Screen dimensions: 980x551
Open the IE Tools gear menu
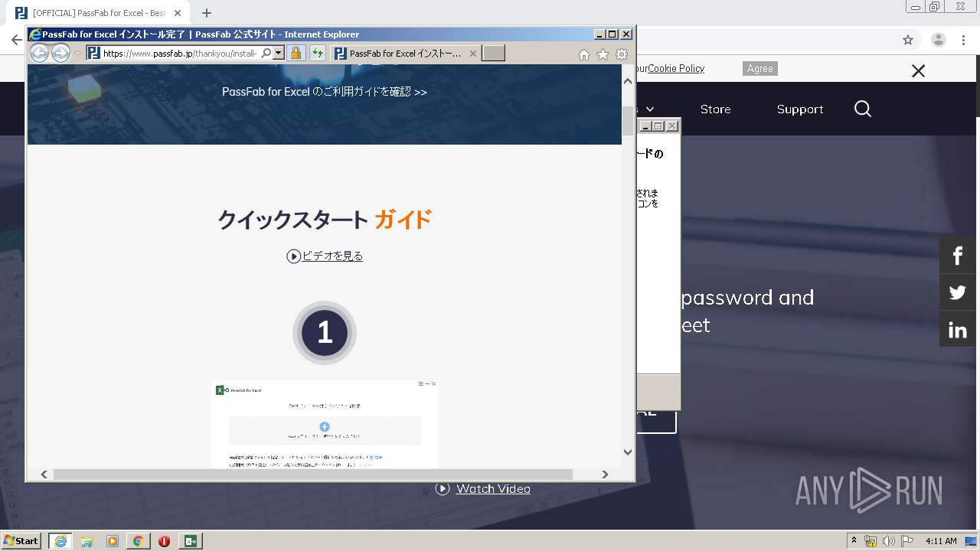[x=622, y=54]
